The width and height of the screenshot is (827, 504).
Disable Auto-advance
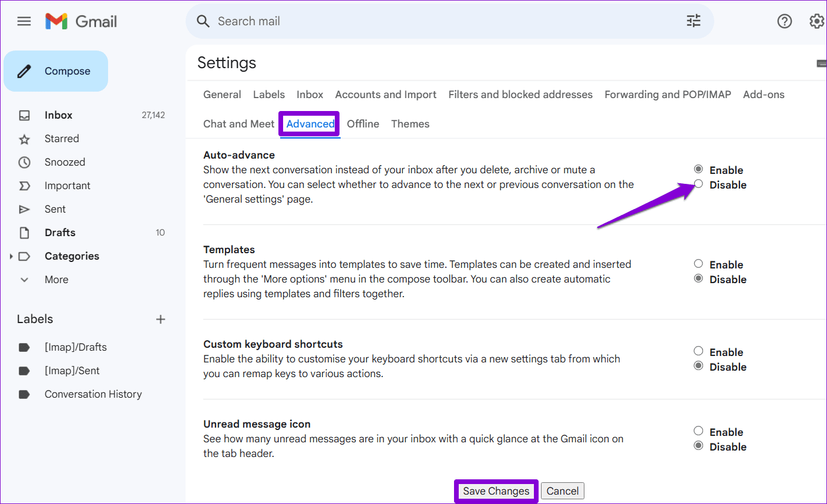[x=698, y=183]
